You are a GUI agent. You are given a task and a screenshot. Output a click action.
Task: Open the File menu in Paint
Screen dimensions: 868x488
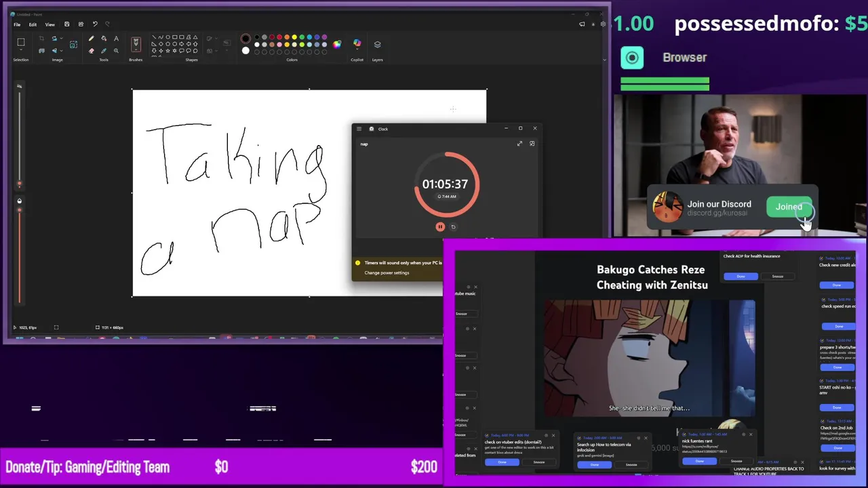(x=17, y=24)
